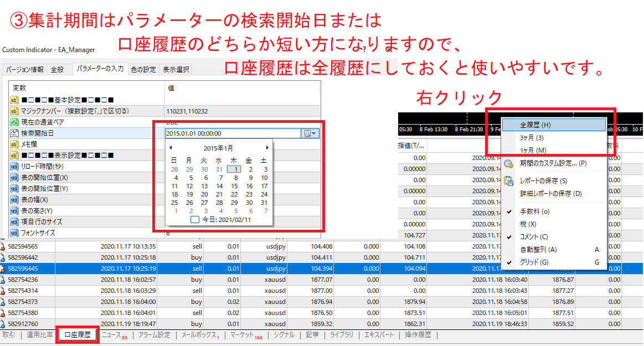
Task: Choose 3ヶ月 (3) in context menu
Action: click(x=554, y=137)
